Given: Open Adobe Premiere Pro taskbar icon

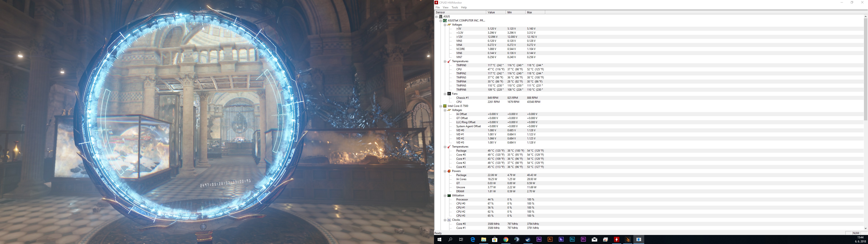Looking at the screenshot, I should click(x=583, y=239).
